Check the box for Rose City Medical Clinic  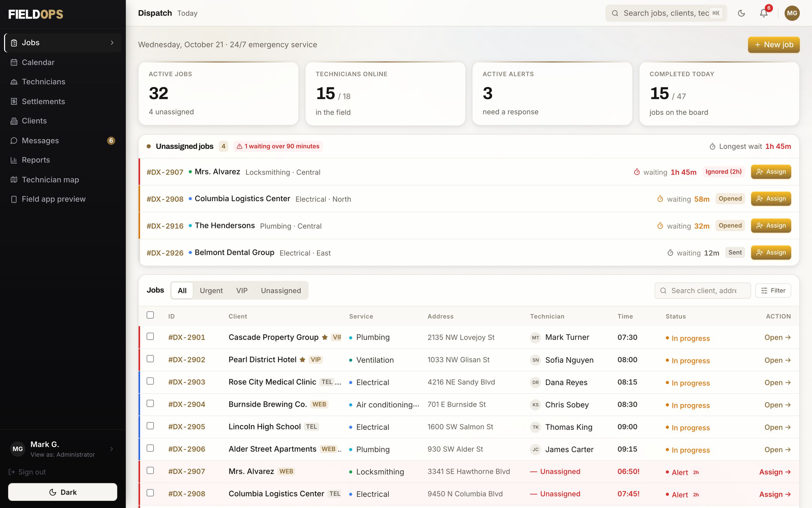(150, 381)
